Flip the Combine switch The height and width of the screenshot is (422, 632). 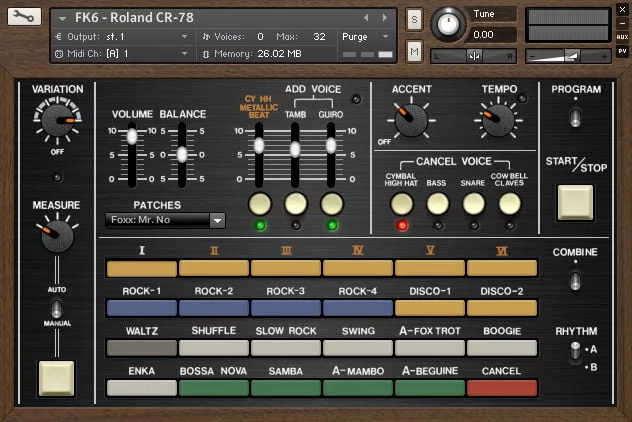pyautogui.click(x=576, y=280)
